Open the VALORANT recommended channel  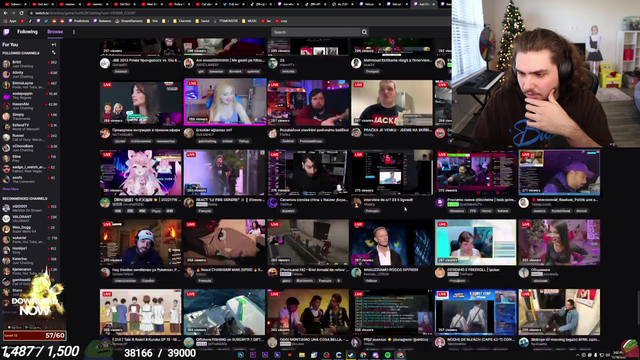click(x=30, y=218)
